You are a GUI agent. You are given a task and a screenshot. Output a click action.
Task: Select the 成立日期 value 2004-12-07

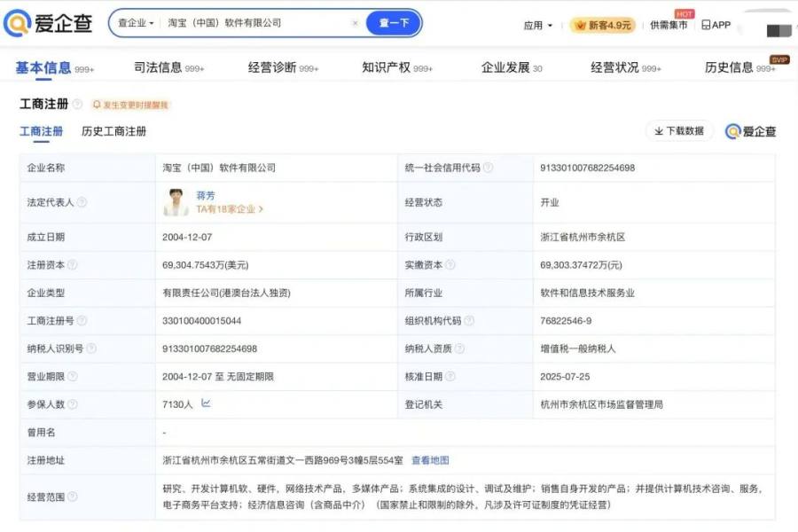(187, 238)
